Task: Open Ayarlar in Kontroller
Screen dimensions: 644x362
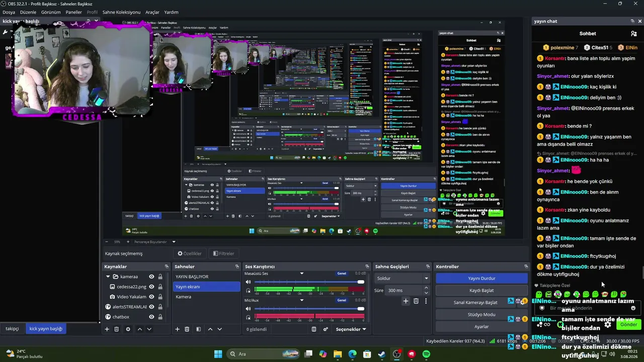Action: (481, 326)
